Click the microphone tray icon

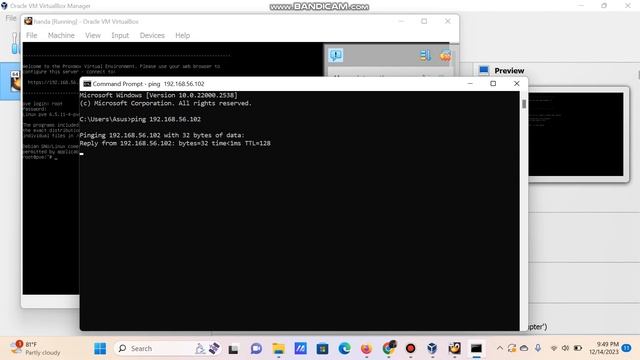(x=538, y=348)
